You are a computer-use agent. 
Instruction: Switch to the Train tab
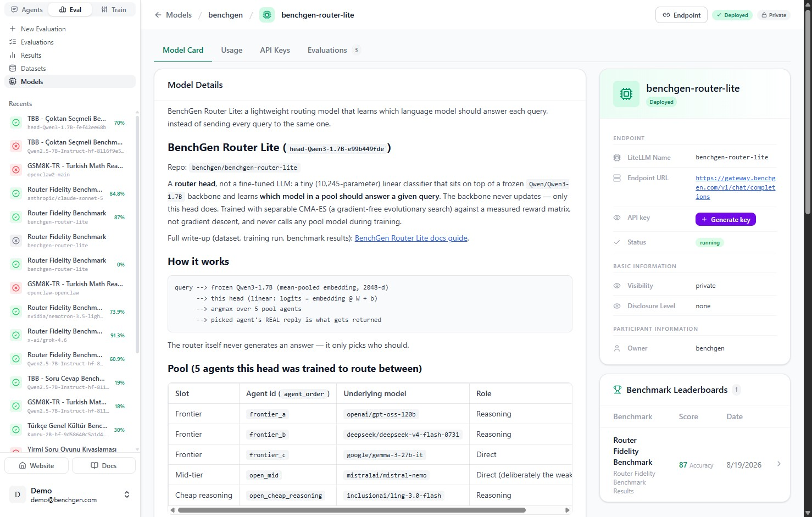pyautogui.click(x=114, y=9)
